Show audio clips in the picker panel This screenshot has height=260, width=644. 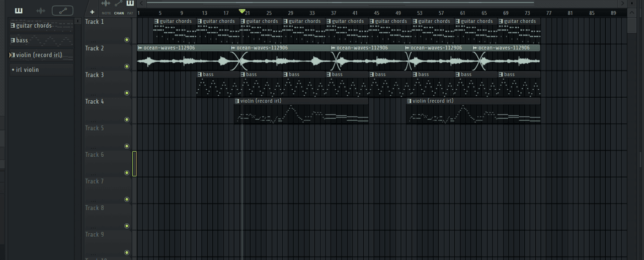pyautogui.click(x=41, y=11)
